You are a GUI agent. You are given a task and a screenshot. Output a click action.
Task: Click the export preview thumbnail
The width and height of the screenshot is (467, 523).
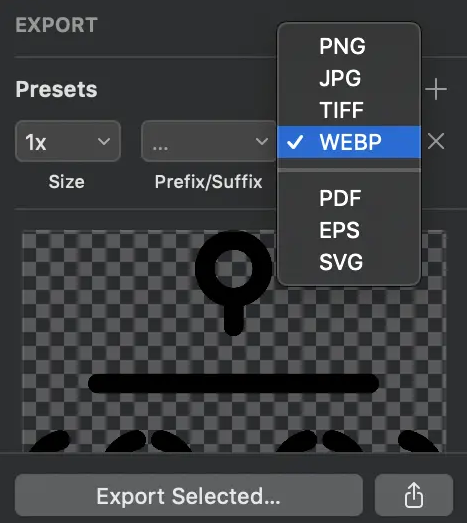click(234, 341)
